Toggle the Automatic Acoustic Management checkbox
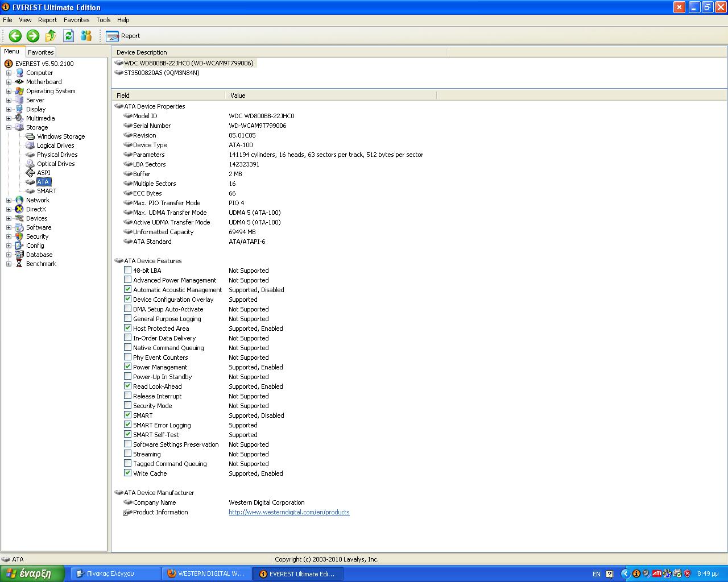Viewport: 728px width, 582px height. (128, 290)
